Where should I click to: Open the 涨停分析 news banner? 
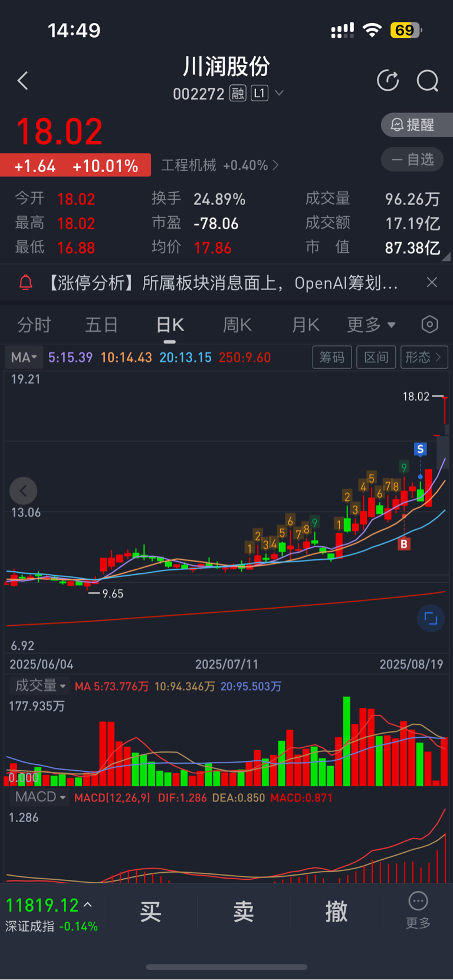(x=222, y=283)
